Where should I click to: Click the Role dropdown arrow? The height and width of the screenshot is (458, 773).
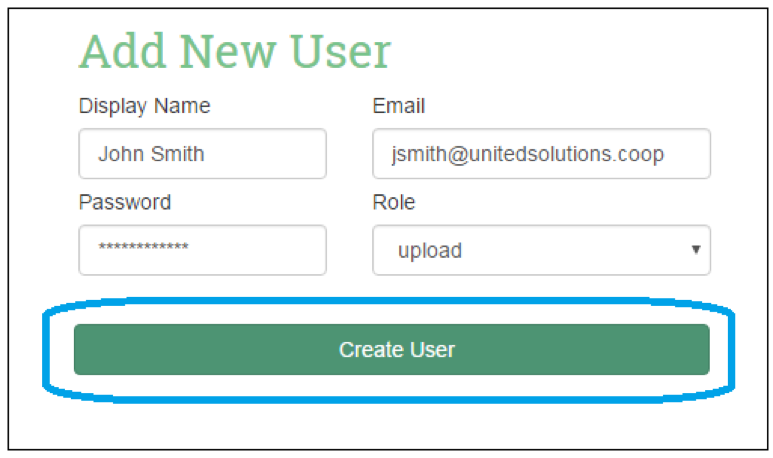696,250
